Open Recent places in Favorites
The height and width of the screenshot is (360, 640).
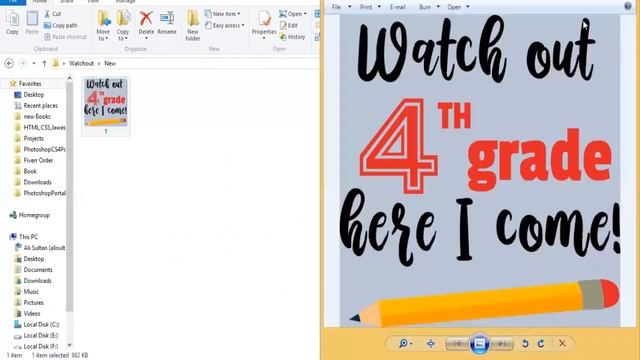pyautogui.click(x=40, y=105)
